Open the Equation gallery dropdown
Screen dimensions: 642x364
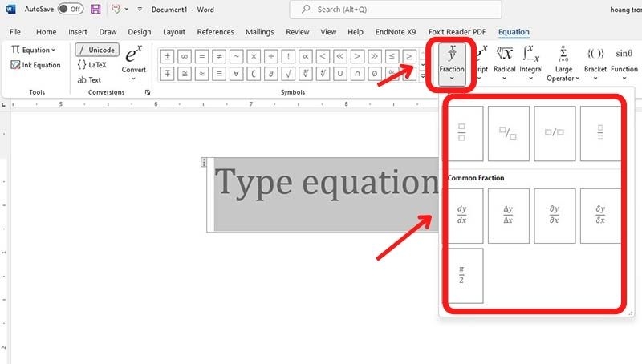tap(34, 50)
